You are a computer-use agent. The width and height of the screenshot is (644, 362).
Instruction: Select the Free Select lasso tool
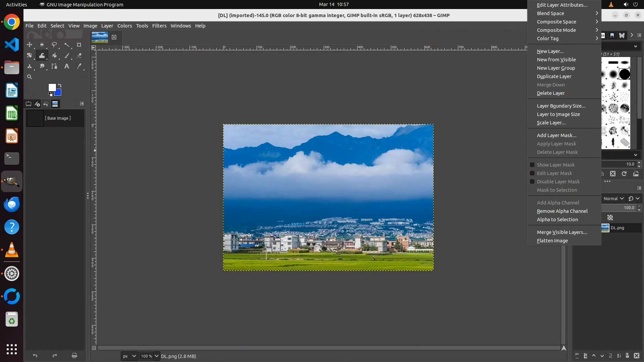coord(54,45)
